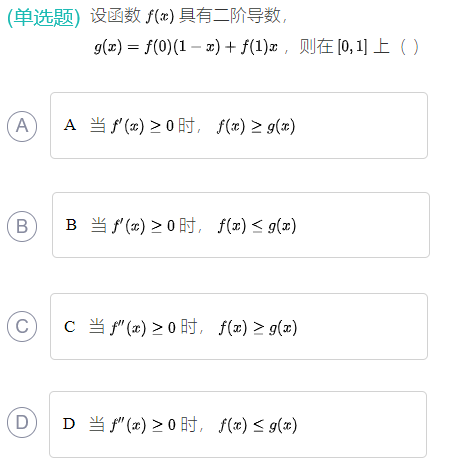
Task: Click bold letter B inside second option box
Action: coord(71,225)
